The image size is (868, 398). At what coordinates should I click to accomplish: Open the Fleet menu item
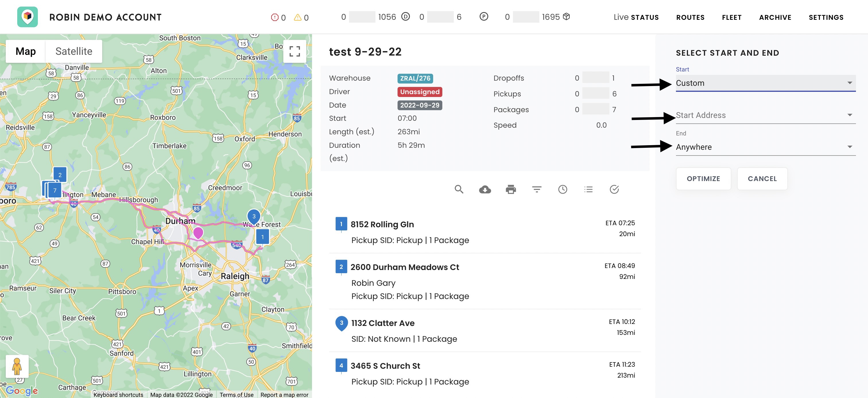pyautogui.click(x=732, y=17)
